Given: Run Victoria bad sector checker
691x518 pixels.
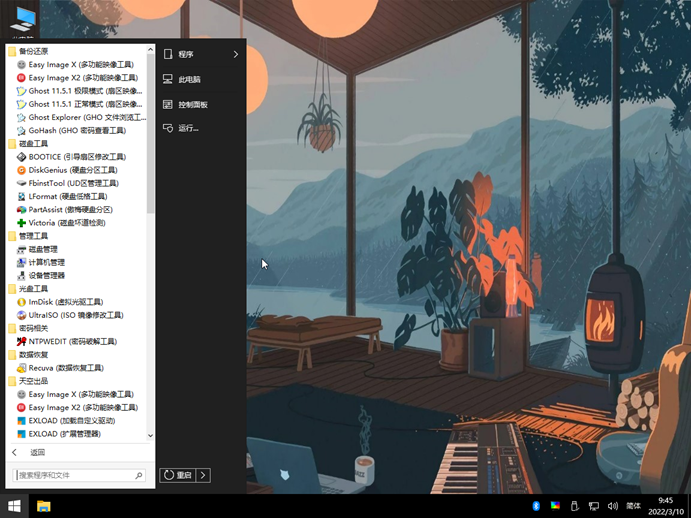Looking at the screenshot, I should (66, 223).
